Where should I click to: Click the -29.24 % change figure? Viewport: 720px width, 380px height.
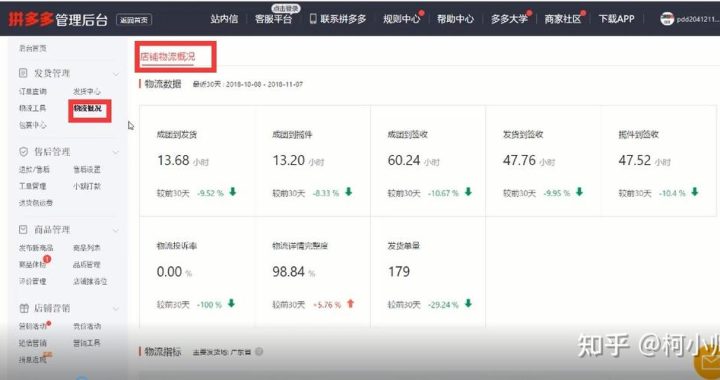point(443,305)
